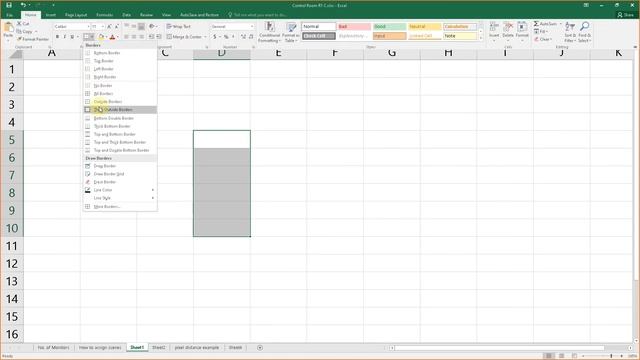Image resolution: width=640 pixels, height=360 pixels.
Task: Select Thick Outside Borders option
Action: pos(120,110)
